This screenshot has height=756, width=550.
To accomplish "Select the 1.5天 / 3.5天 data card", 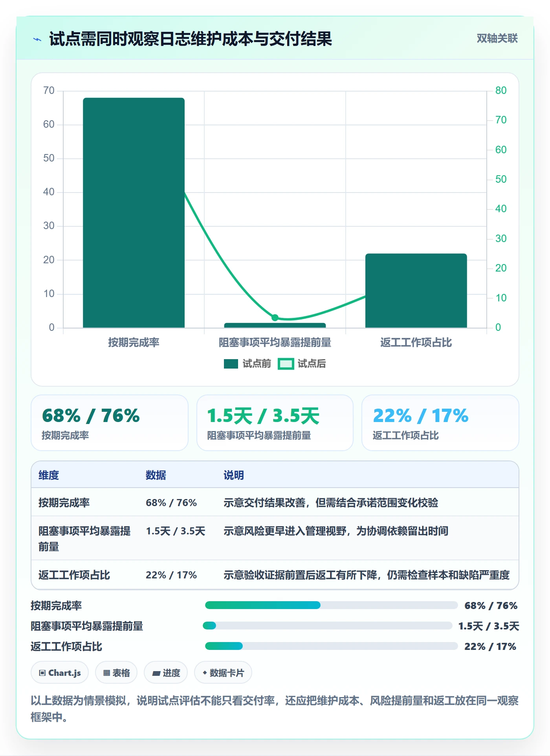I will [x=275, y=423].
